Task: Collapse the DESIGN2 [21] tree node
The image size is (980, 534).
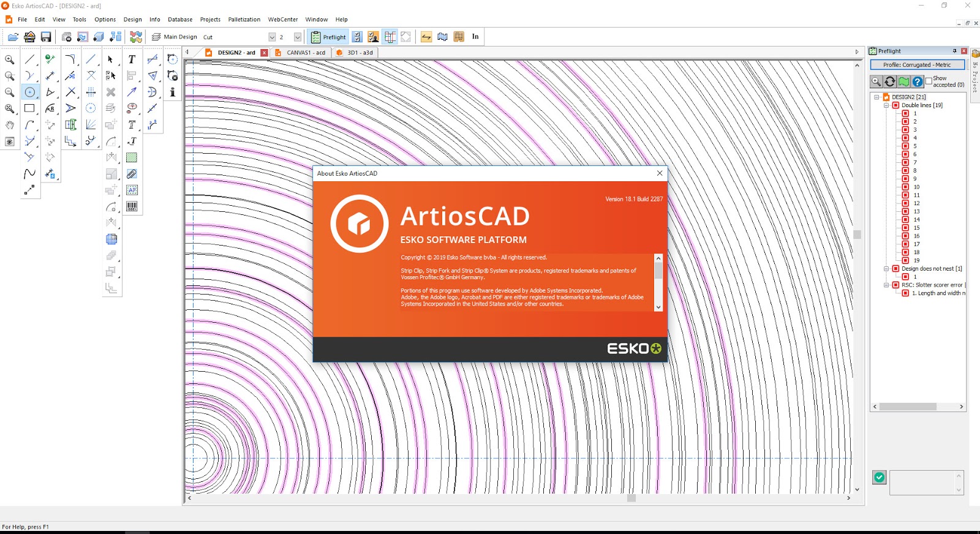Action: coord(876,97)
